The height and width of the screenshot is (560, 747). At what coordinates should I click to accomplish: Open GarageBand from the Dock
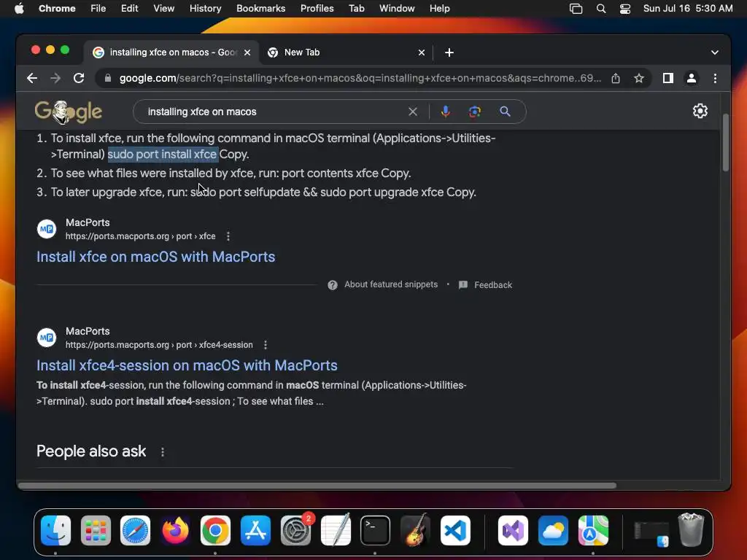415,530
